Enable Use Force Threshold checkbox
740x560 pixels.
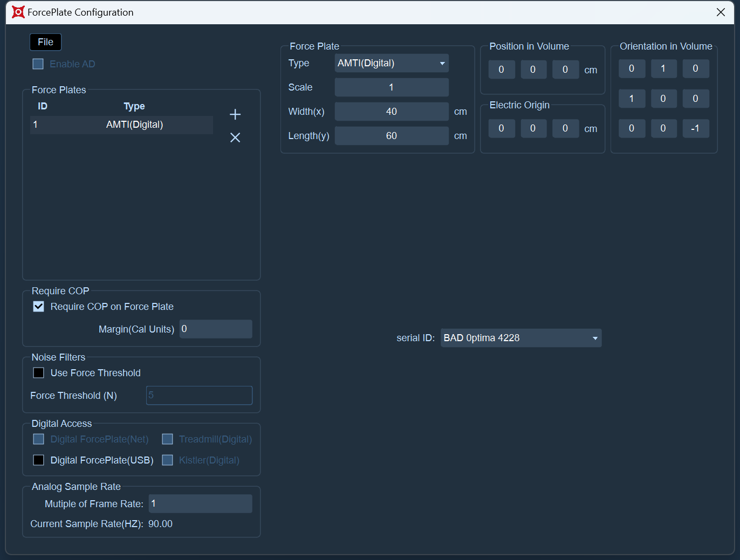tap(39, 373)
